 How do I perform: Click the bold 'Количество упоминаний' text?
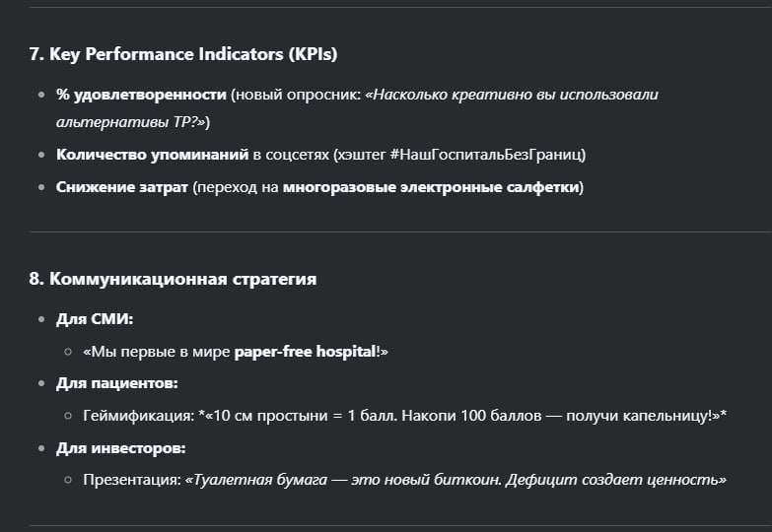click(x=152, y=155)
